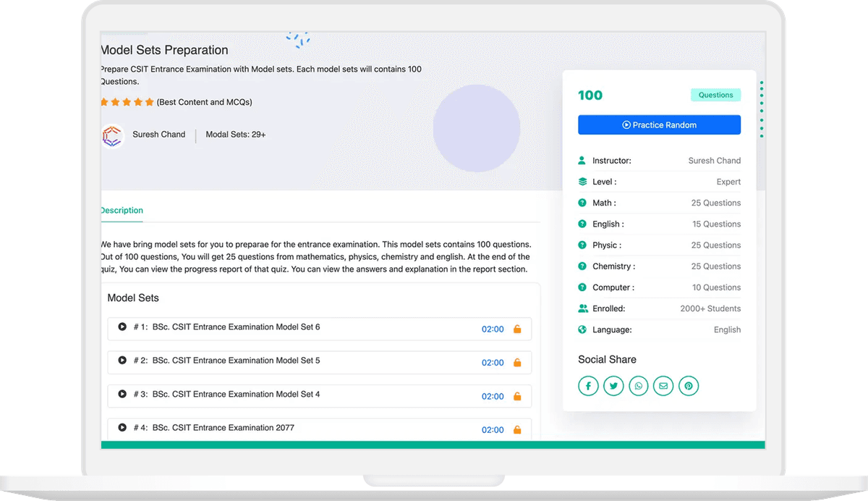Click the WhatsApp share icon
Viewport: 868px width, 501px height.
(639, 386)
